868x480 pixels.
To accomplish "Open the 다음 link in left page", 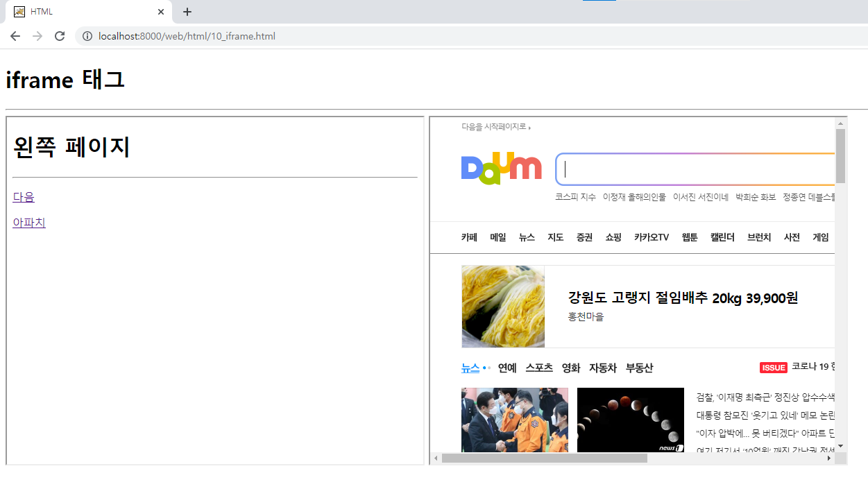I will click(24, 197).
